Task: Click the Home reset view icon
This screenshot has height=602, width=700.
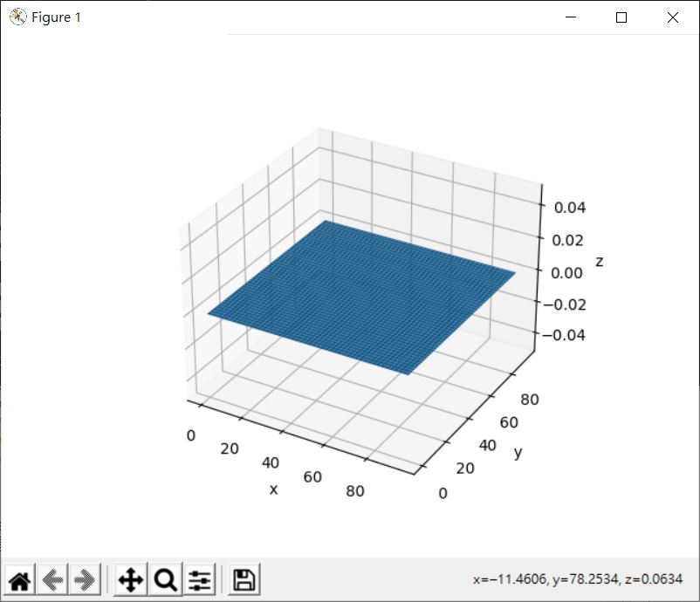Action: (20, 579)
